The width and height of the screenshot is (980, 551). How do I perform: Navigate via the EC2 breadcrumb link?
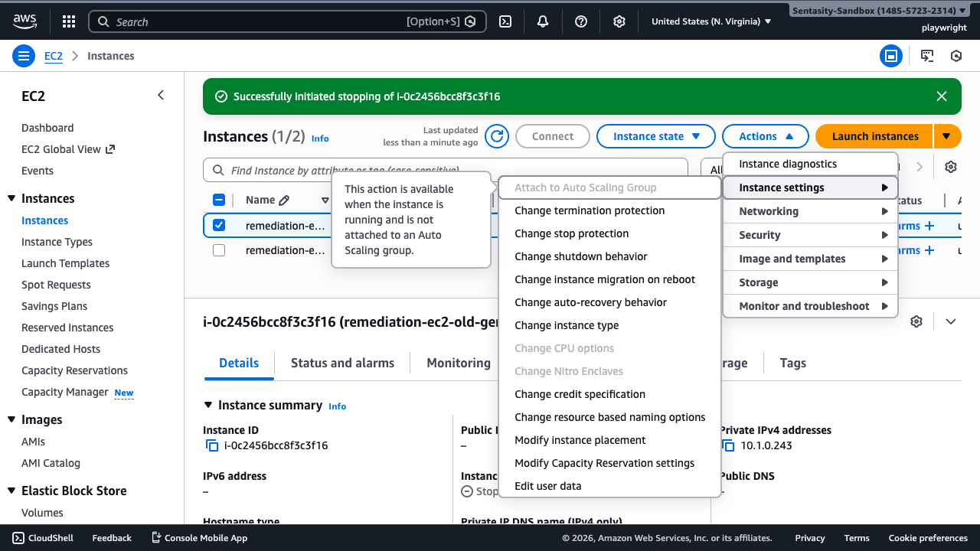(53, 55)
